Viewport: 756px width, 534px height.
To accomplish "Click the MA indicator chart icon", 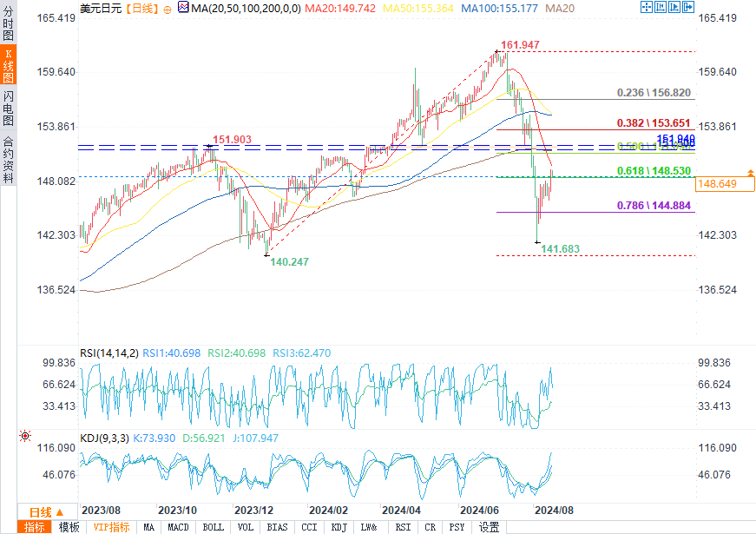I will [183, 7].
